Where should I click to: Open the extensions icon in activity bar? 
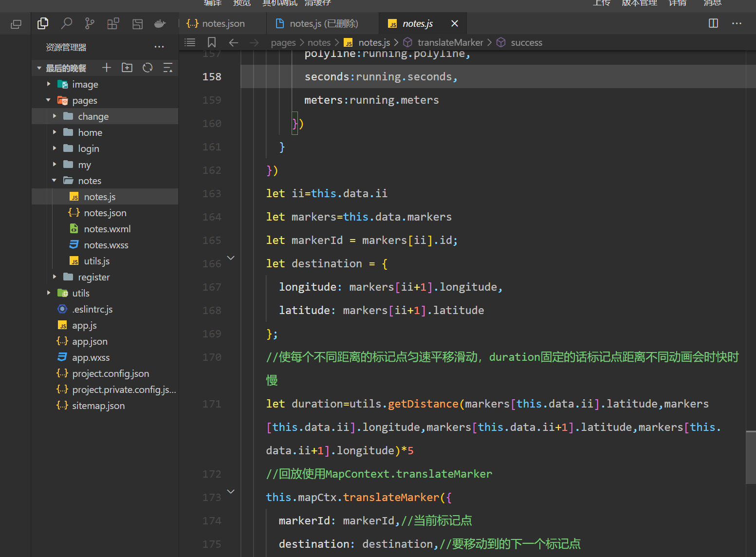coord(113,23)
